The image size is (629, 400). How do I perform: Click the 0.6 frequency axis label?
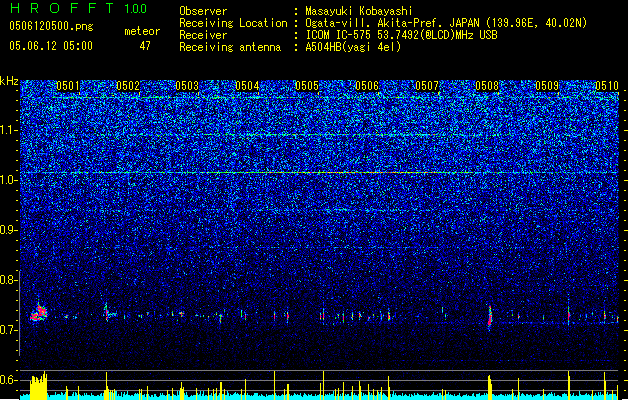(9, 380)
